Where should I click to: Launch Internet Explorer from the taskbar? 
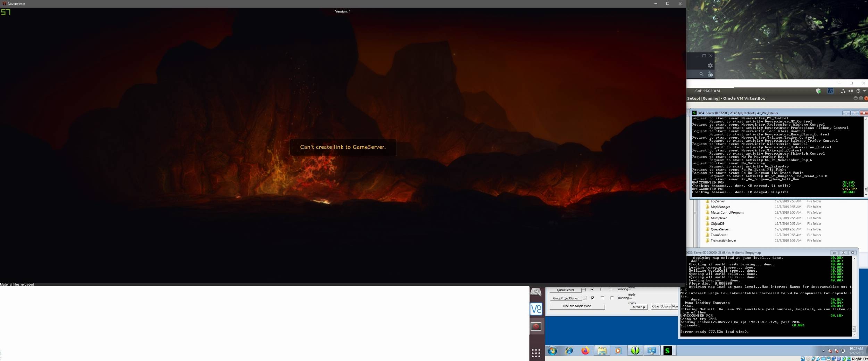pos(569,351)
